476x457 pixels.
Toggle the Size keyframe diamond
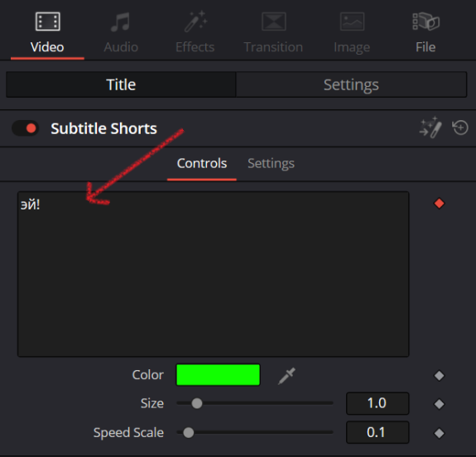click(x=439, y=404)
